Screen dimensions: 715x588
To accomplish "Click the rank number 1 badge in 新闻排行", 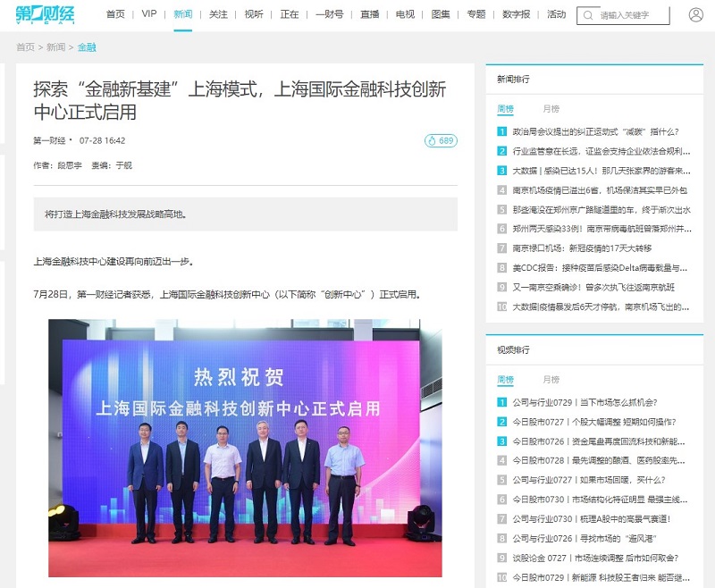I will 502,131.
